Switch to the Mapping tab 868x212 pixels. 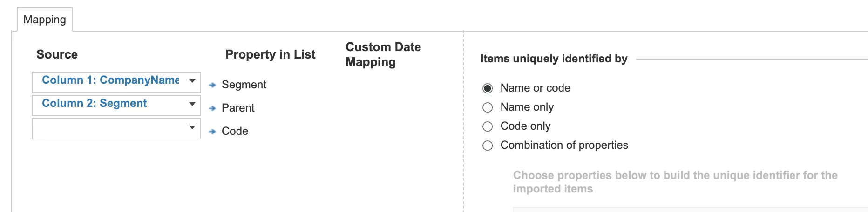pyautogui.click(x=45, y=20)
